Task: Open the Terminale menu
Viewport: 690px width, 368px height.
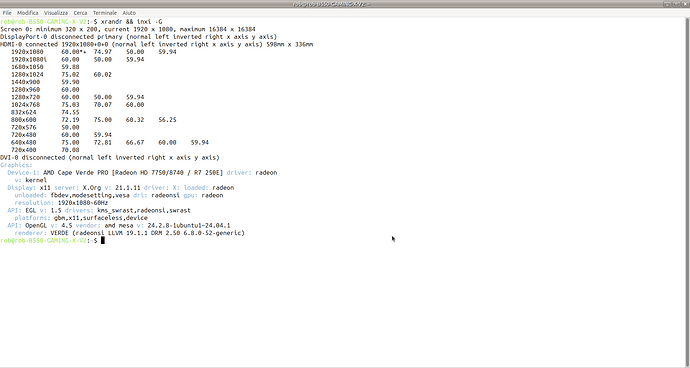Action: pyautogui.click(x=105, y=13)
